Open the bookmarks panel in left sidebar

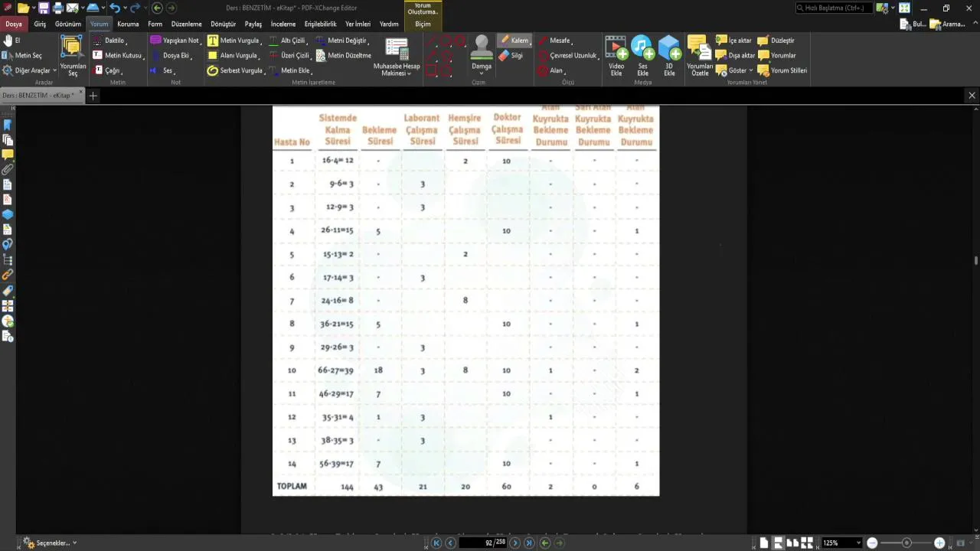point(8,125)
